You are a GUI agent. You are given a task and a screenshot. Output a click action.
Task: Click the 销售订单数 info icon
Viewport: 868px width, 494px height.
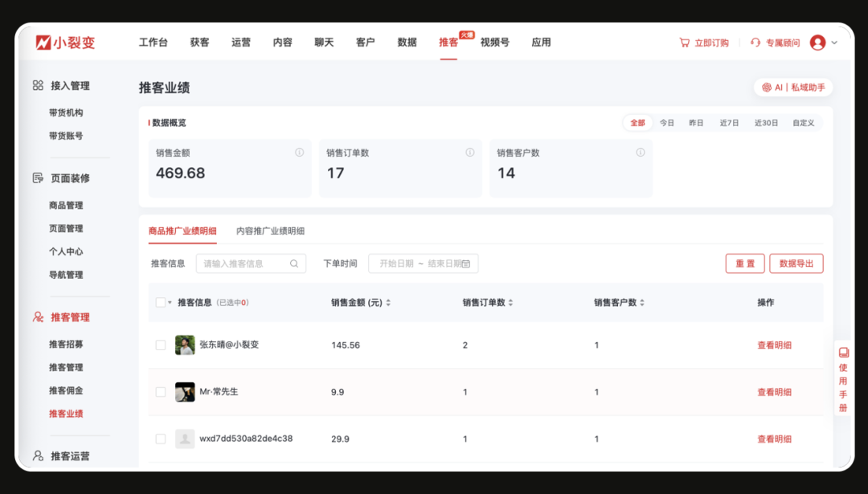pos(469,152)
